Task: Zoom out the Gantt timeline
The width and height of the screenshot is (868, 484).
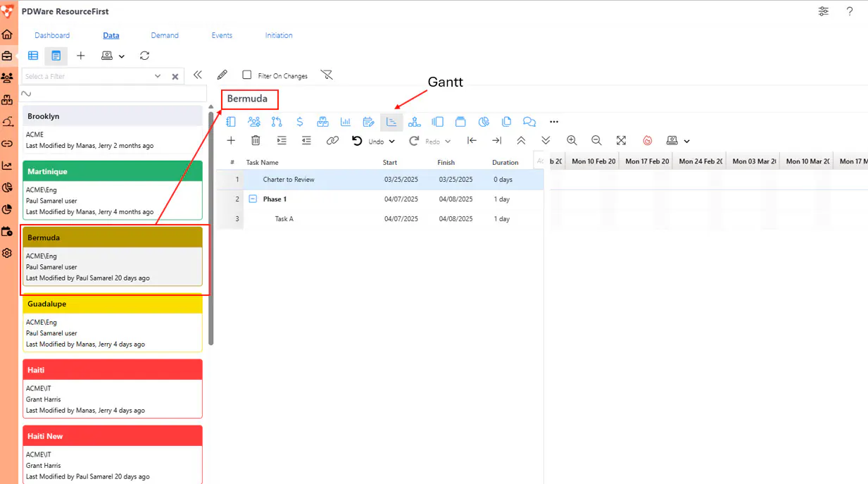Action: click(596, 141)
